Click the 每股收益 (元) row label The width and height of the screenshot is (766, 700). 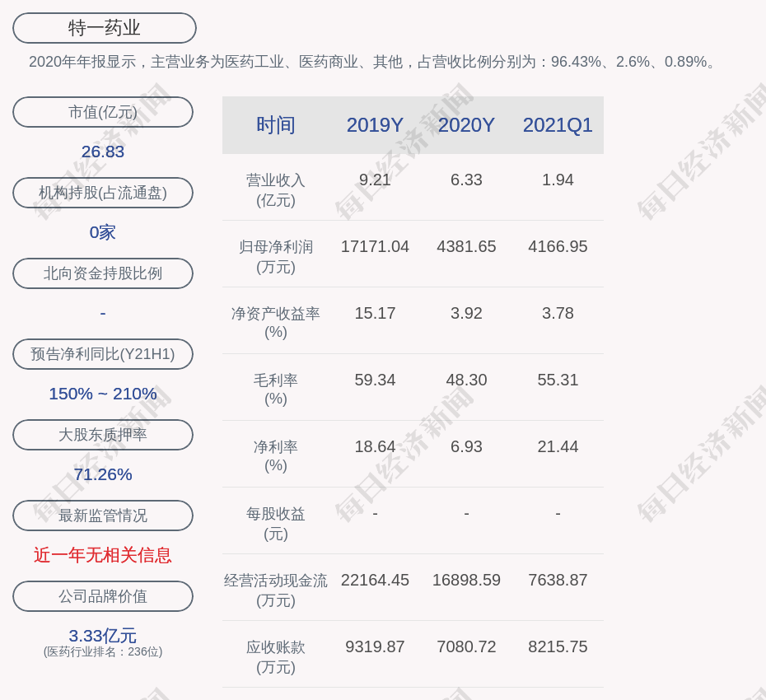point(276,524)
